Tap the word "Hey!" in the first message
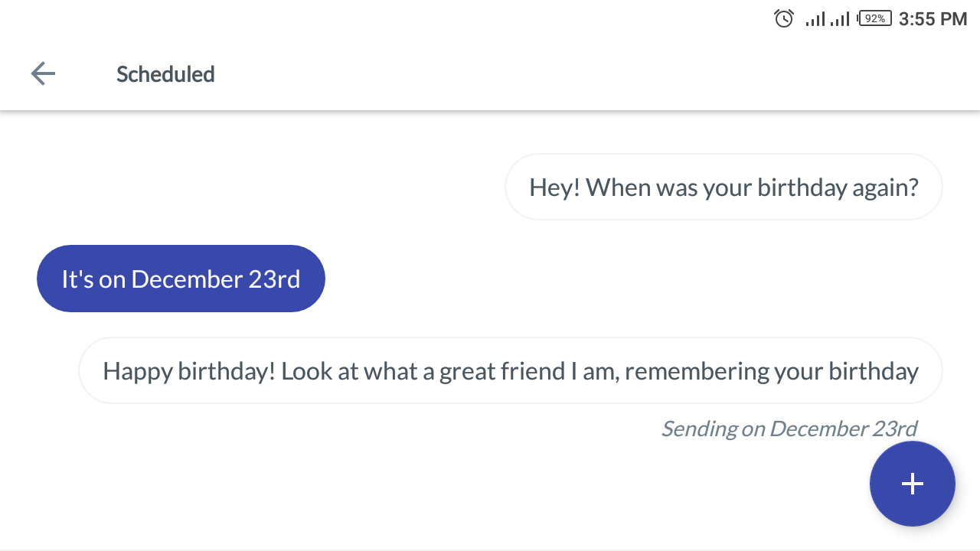Image resolution: width=980 pixels, height=551 pixels. (554, 187)
